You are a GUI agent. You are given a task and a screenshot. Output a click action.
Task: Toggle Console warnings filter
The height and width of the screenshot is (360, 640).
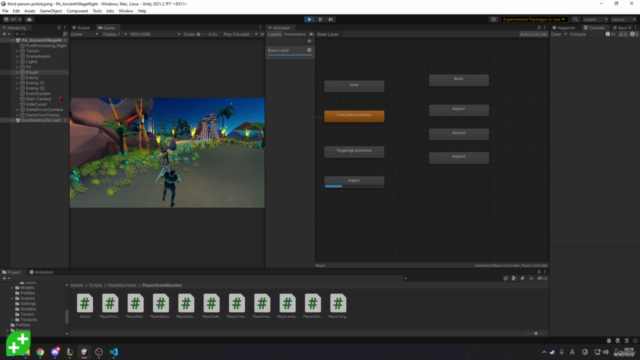tap(623, 34)
